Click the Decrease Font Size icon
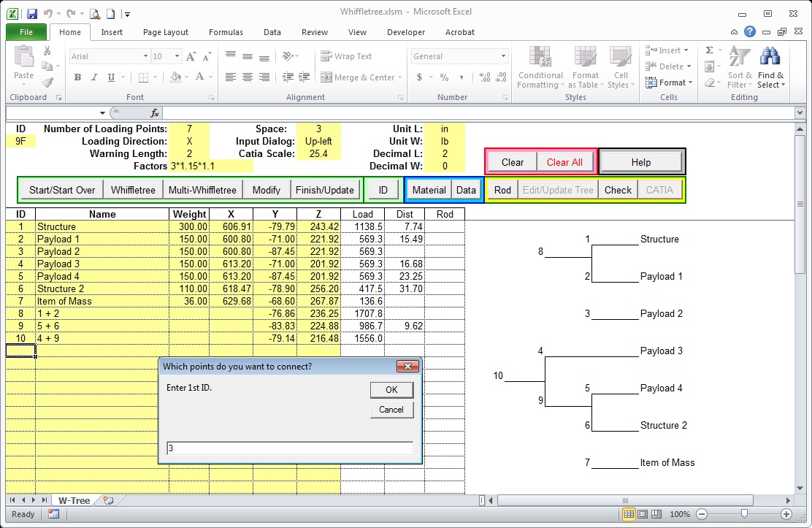 pos(207,56)
